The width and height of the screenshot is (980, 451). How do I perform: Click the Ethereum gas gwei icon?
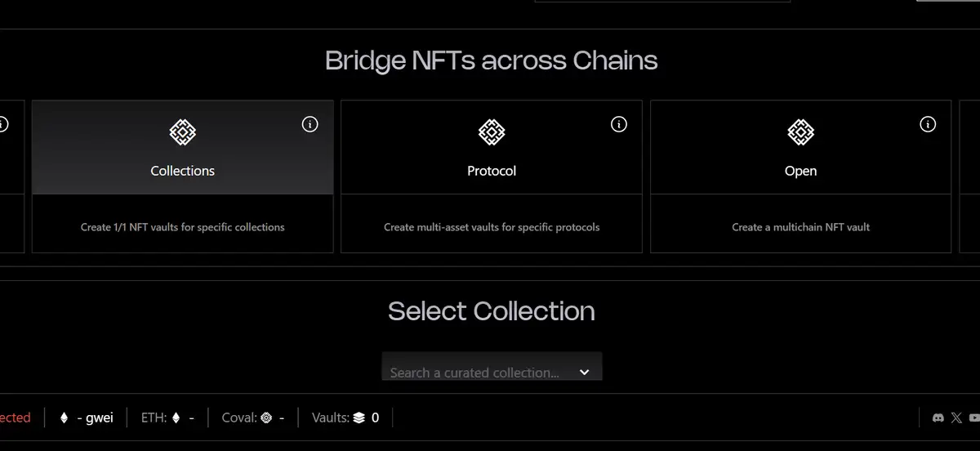click(x=65, y=418)
